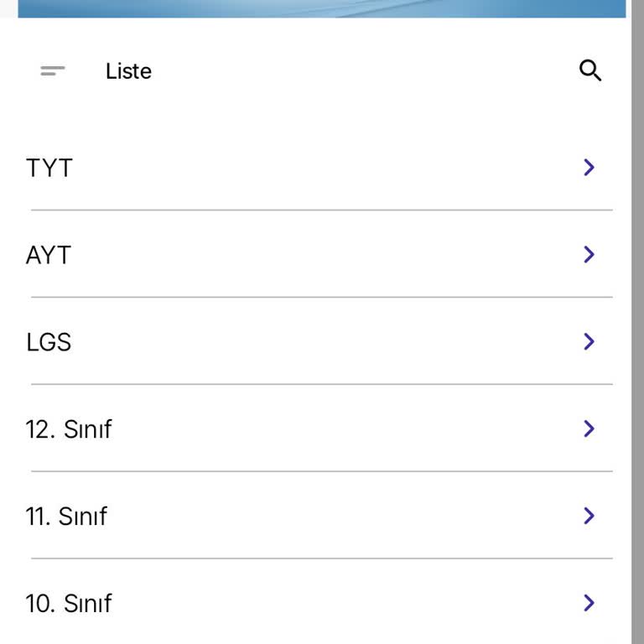Click the Liste header title
Viewport: 644px width, 644px height.
point(128,71)
